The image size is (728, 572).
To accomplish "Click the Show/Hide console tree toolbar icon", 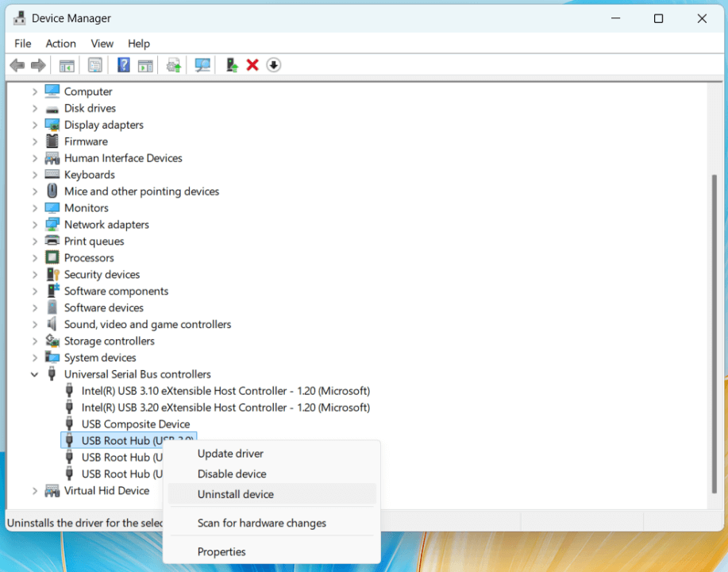I will click(x=67, y=64).
